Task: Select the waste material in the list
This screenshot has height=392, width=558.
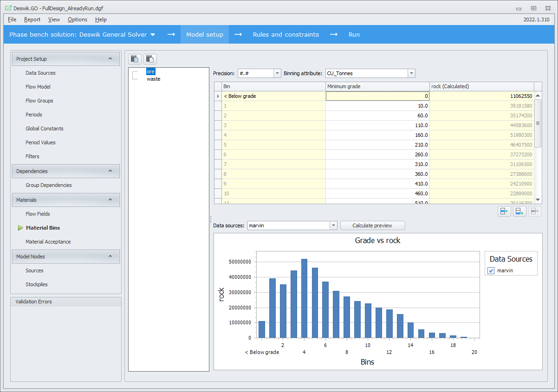Action: [x=153, y=79]
